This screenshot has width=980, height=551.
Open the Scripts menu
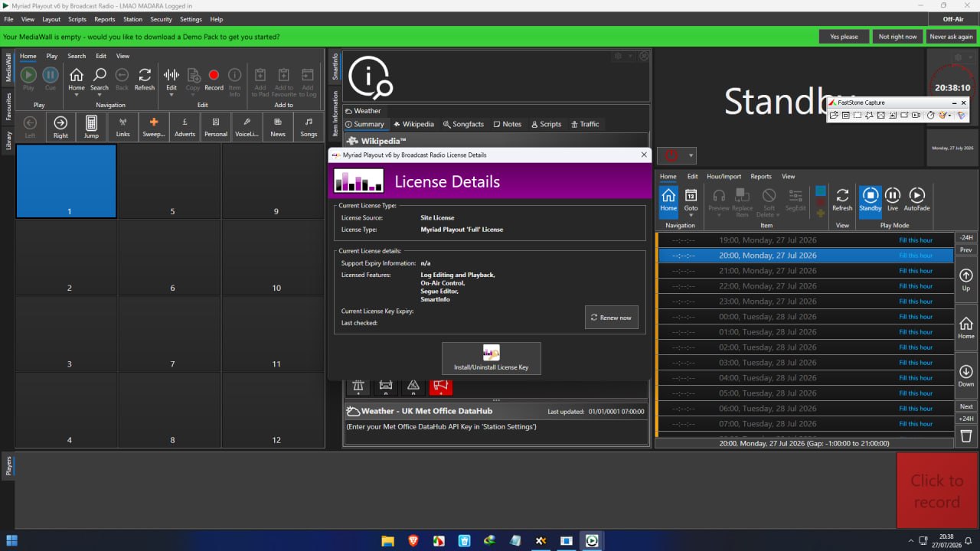click(77, 19)
